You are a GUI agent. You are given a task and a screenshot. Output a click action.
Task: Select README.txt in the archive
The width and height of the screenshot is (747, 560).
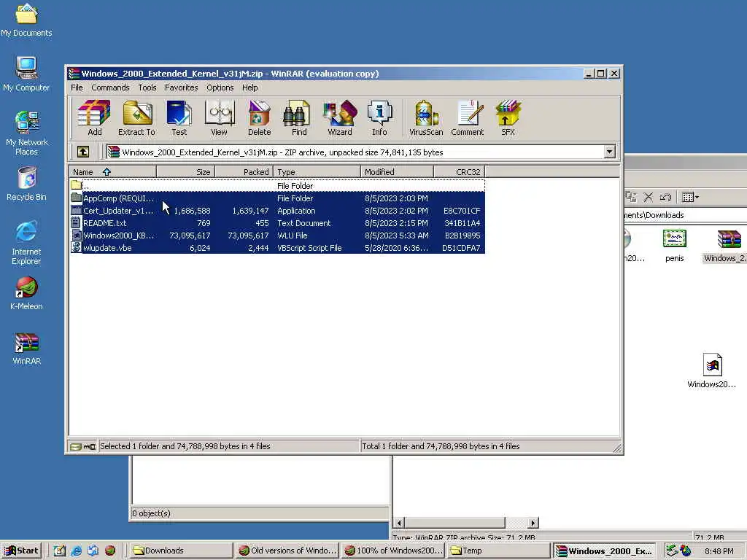[x=277, y=223]
